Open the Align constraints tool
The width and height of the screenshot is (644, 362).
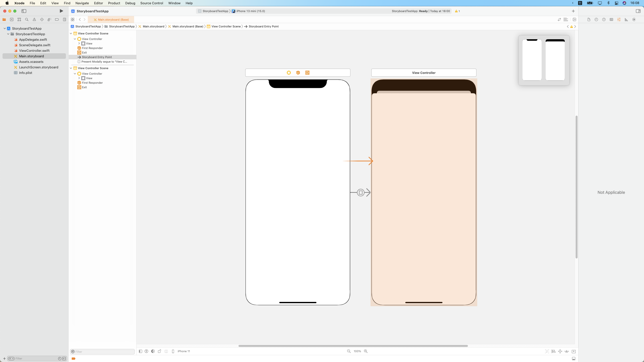553,351
